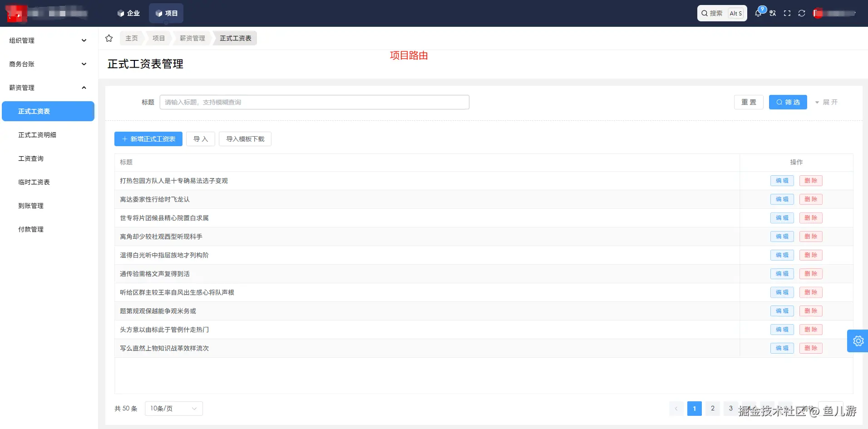868x429 pixels.
Task: Open the notification bell icon
Action: click(758, 13)
